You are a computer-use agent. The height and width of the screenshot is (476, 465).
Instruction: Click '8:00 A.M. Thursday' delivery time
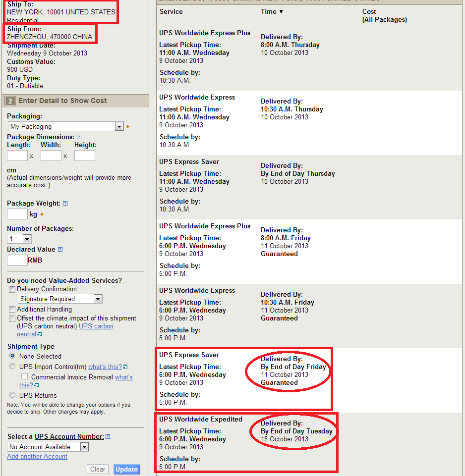click(x=290, y=45)
